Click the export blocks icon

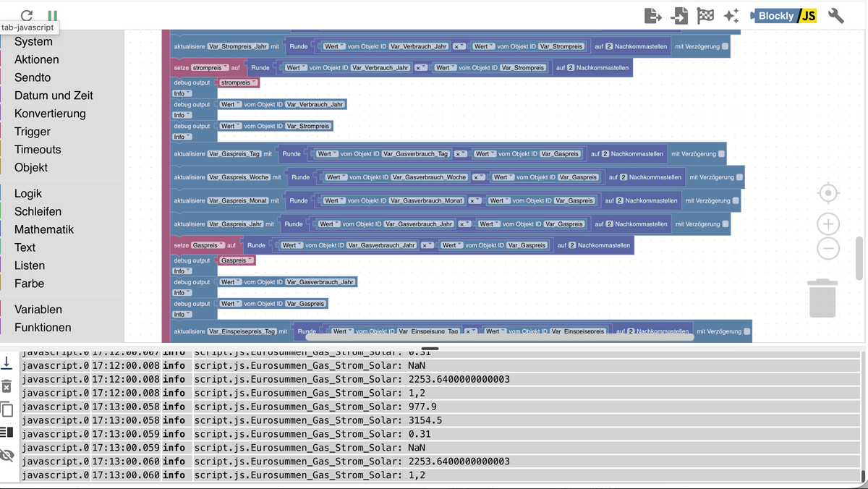click(x=652, y=15)
